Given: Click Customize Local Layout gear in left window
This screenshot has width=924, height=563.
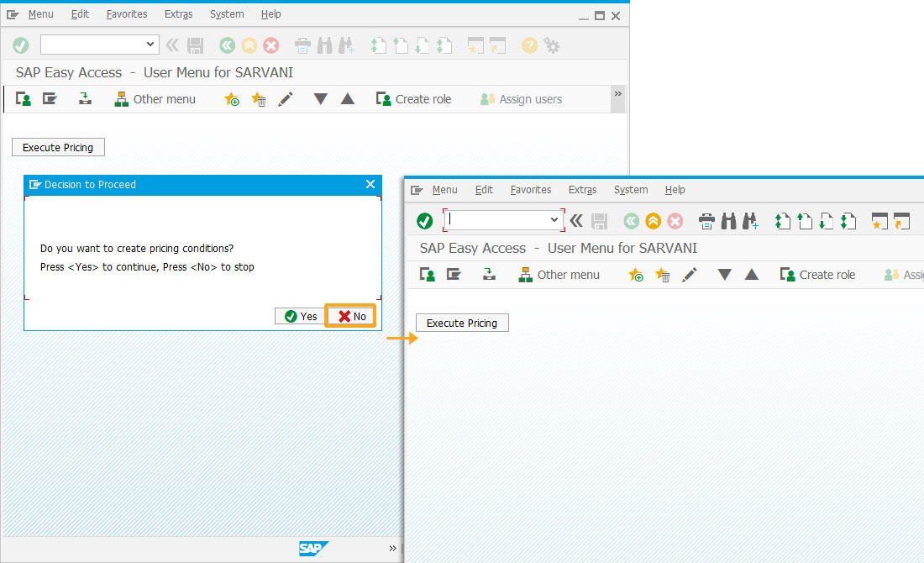Looking at the screenshot, I should coord(552,45).
